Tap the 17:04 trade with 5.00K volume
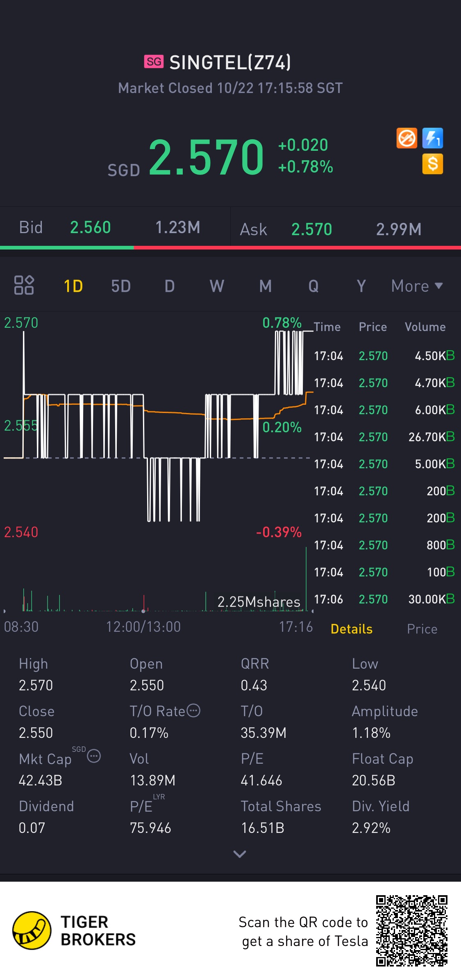461x980 pixels. (x=384, y=464)
